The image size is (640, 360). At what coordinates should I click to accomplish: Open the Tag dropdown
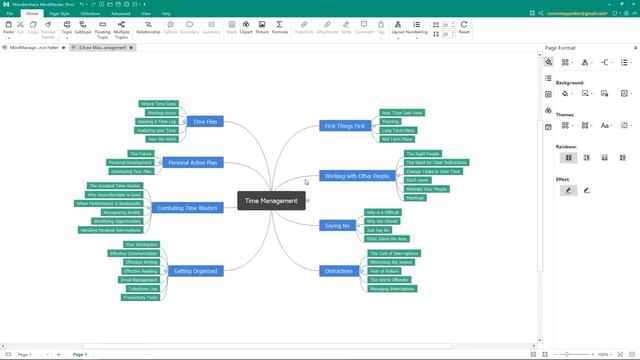(x=381, y=38)
